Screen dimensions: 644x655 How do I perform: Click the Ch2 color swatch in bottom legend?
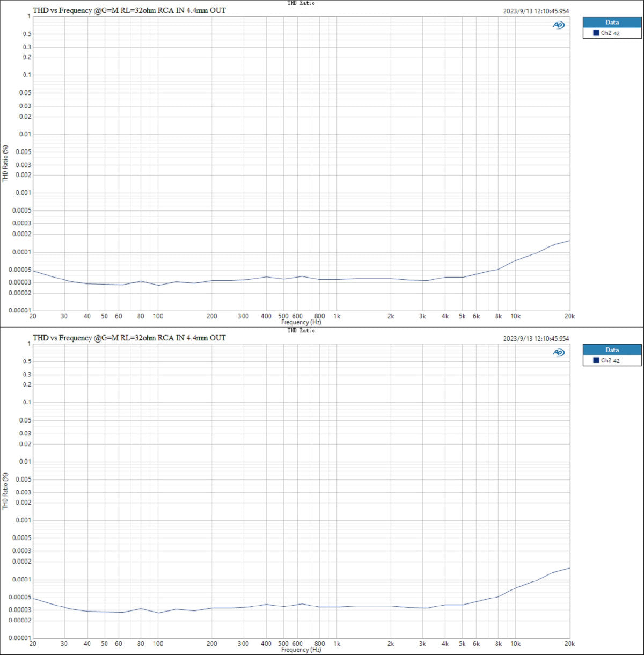click(x=596, y=360)
